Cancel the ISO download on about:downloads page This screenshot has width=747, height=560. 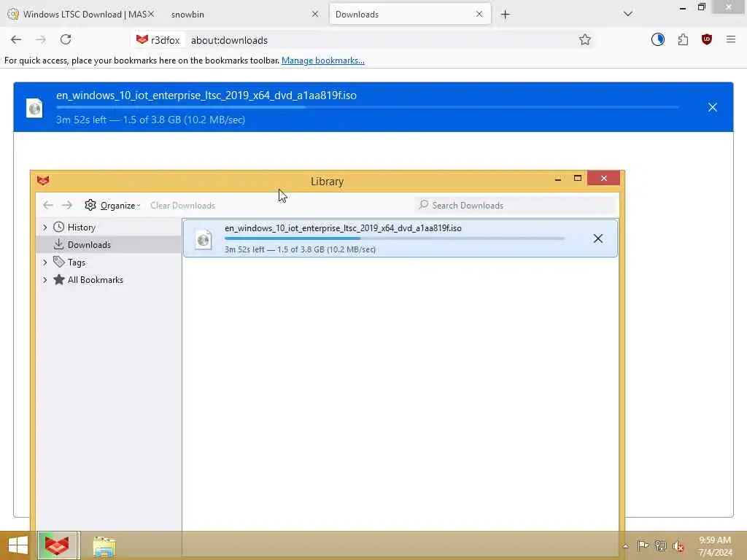712,107
